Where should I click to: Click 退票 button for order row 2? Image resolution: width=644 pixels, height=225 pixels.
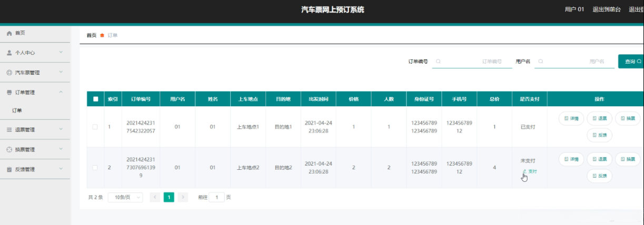(x=599, y=159)
